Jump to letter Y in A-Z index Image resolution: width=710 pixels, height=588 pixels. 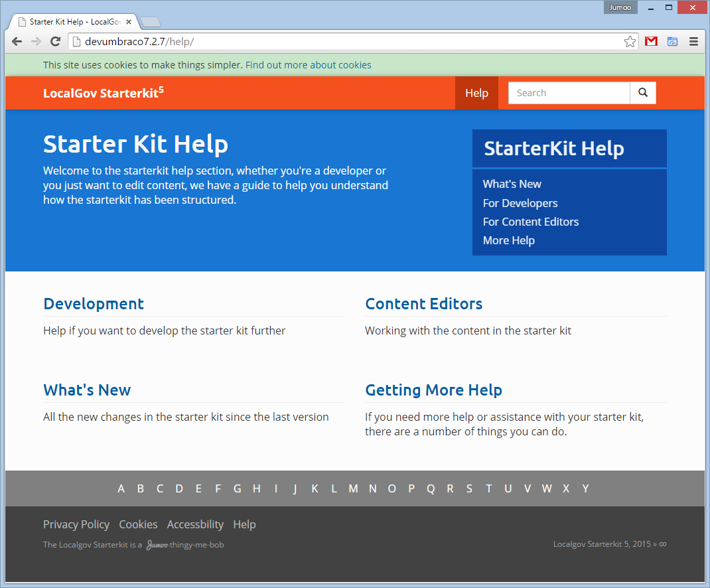coord(585,489)
